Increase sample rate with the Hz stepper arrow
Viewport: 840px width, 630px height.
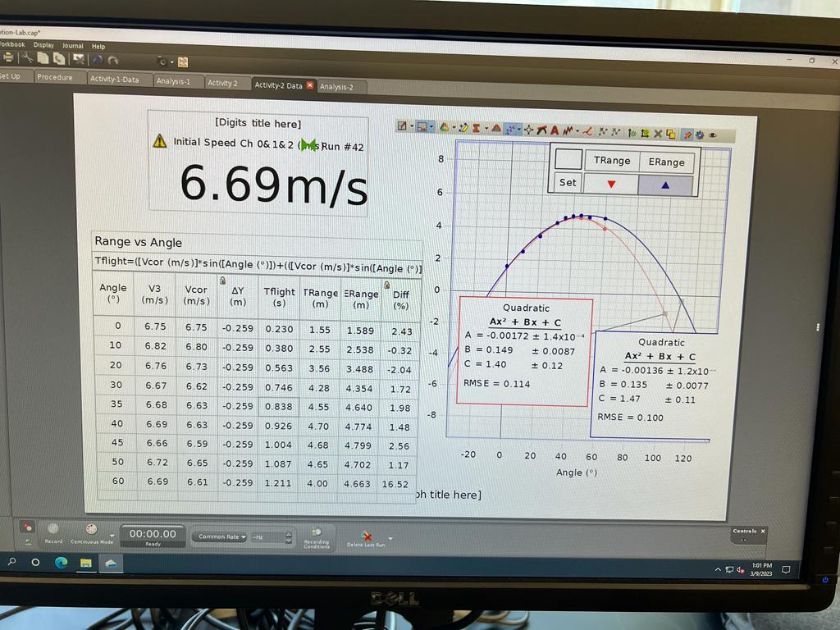[x=287, y=534]
